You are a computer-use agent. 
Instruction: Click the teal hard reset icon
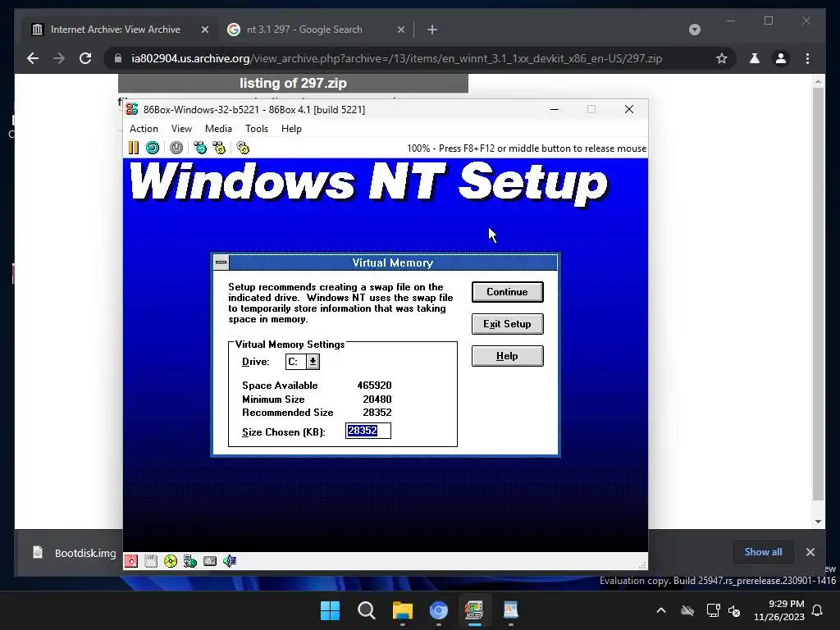[x=153, y=148]
